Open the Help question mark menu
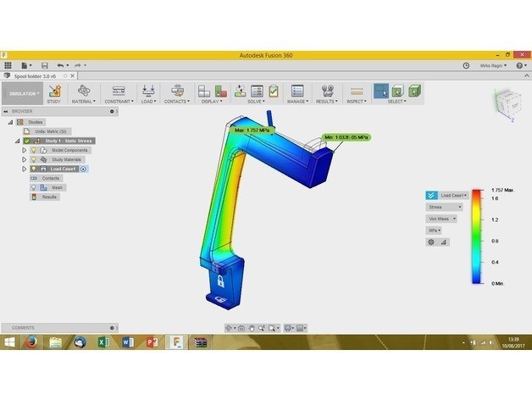The width and height of the screenshot is (532, 400). [x=521, y=65]
